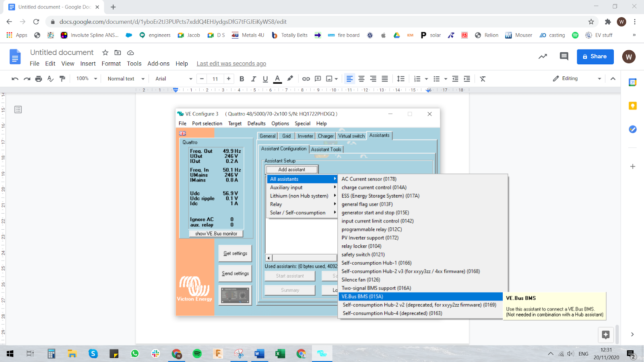
Task: Open the Editing mode dropdown
Action: 577,79
